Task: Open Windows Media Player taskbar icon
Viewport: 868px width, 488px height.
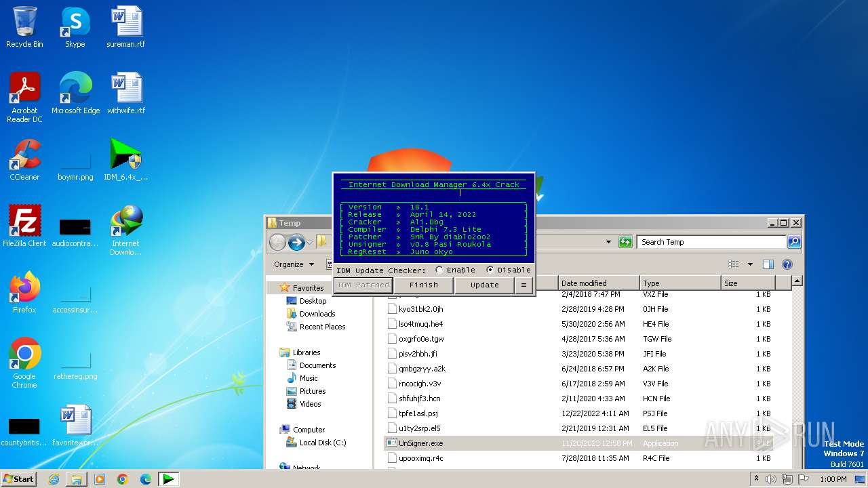Action: (100, 479)
